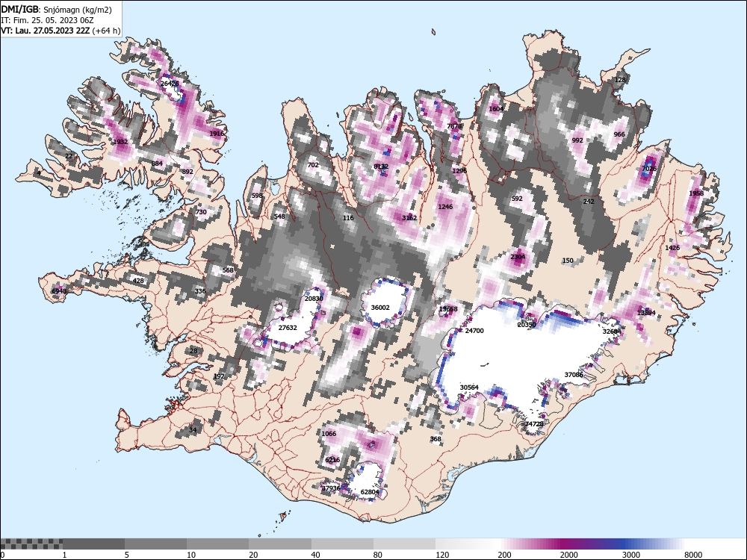Click the 'VT: Lau. 27.05.2023 22Z' line
The height and width of the screenshot is (560, 747).
click(x=60, y=31)
